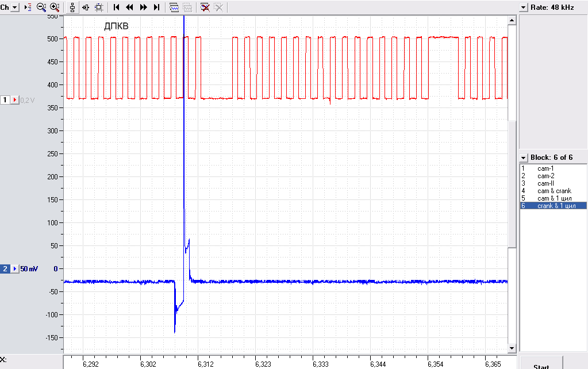Toggle channel 1 red arrow button
The width and height of the screenshot is (588, 369).
click(x=14, y=100)
